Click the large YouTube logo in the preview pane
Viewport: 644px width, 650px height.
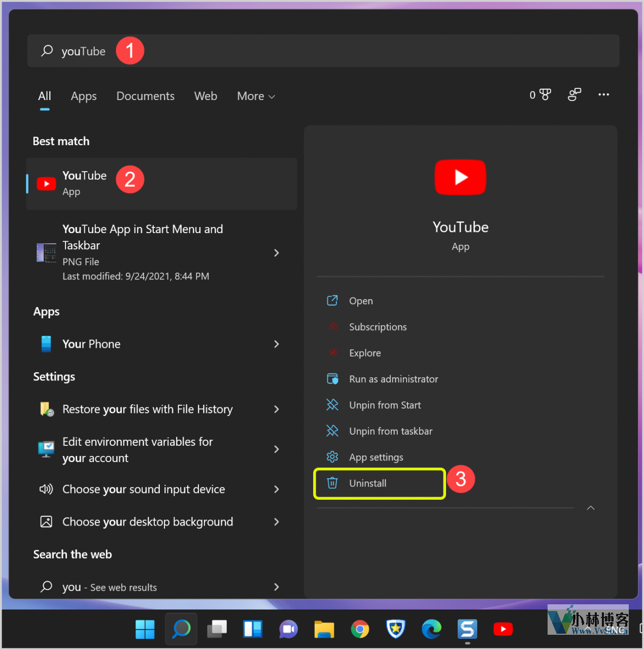click(460, 177)
